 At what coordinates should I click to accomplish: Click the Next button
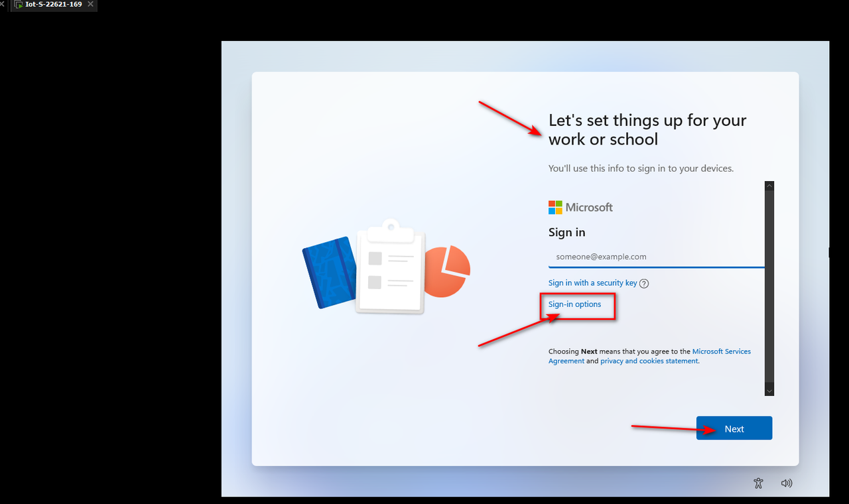coord(734,428)
